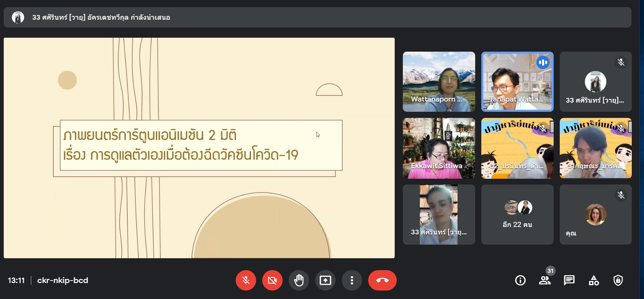Click the presenter avatar in top banner
The width and height of the screenshot is (644, 299).
coord(18,17)
